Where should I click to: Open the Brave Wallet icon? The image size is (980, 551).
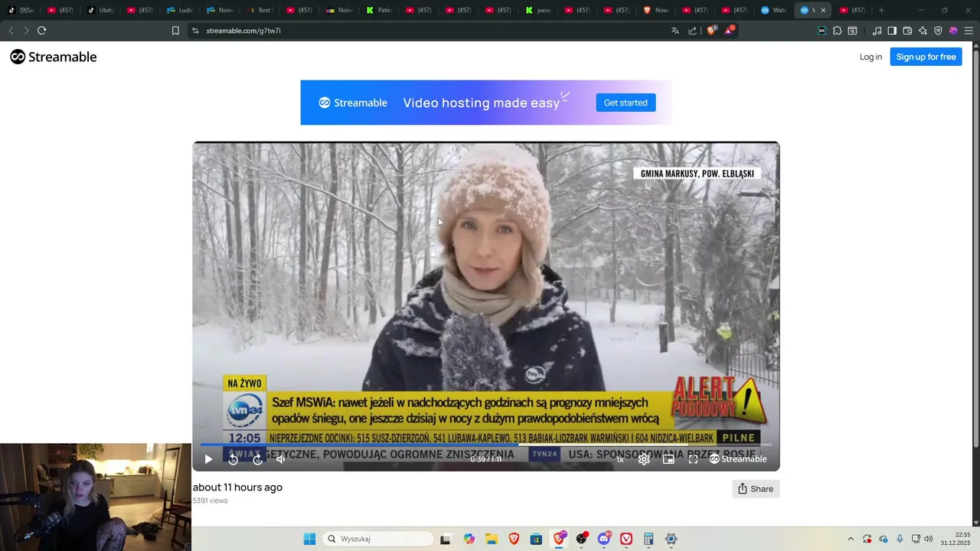907,31
